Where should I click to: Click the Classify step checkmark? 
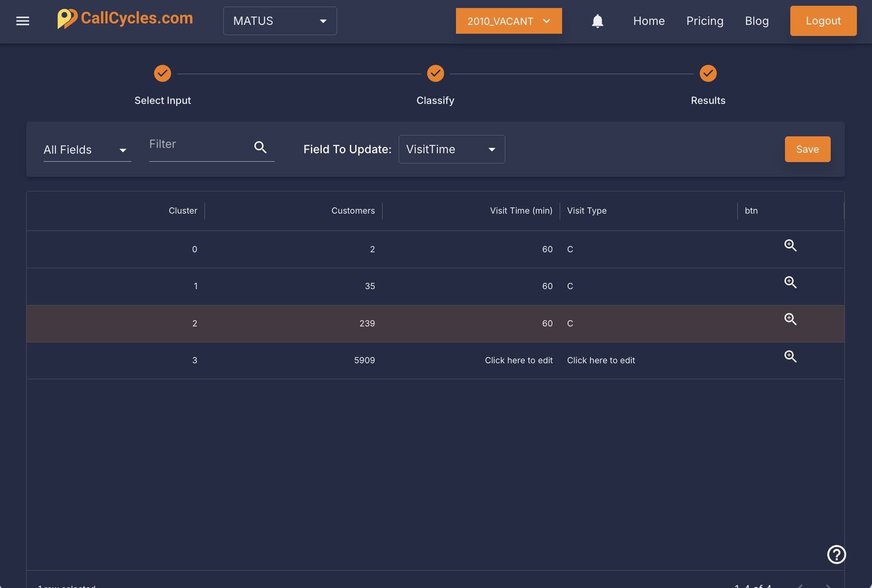(x=436, y=73)
